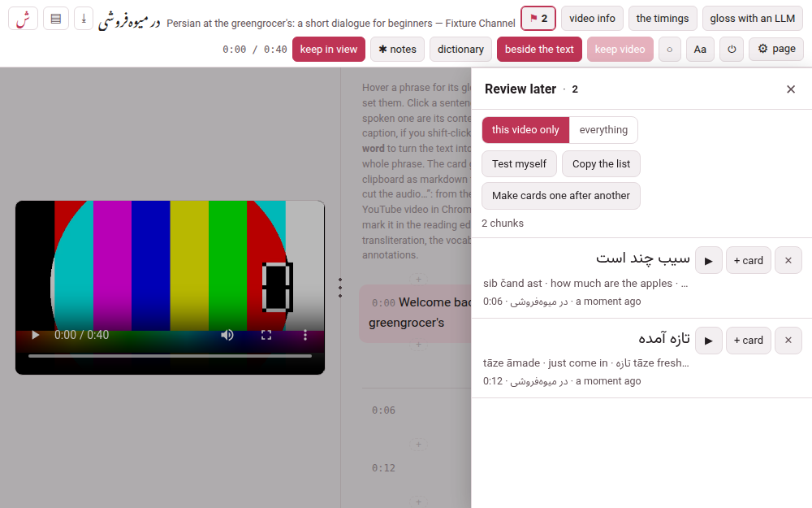Switch to the everything filter
This screenshot has height=508, width=812.
pos(603,129)
